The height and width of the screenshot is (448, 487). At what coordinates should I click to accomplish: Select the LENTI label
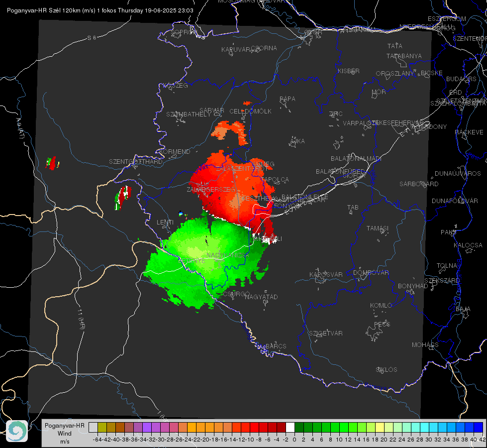pyautogui.click(x=165, y=223)
